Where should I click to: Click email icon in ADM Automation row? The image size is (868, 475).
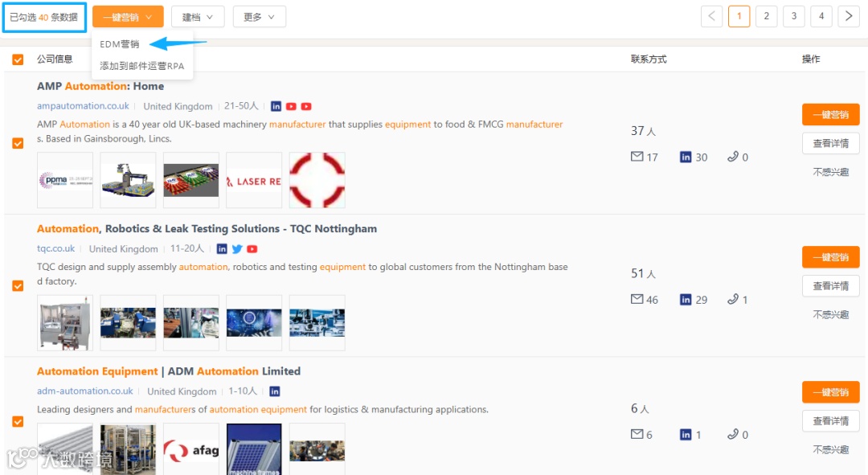coord(637,434)
